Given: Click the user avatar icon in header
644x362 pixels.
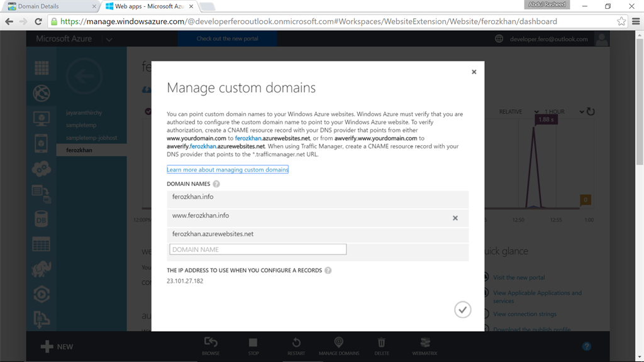Looking at the screenshot, I should pyautogui.click(x=602, y=40).
